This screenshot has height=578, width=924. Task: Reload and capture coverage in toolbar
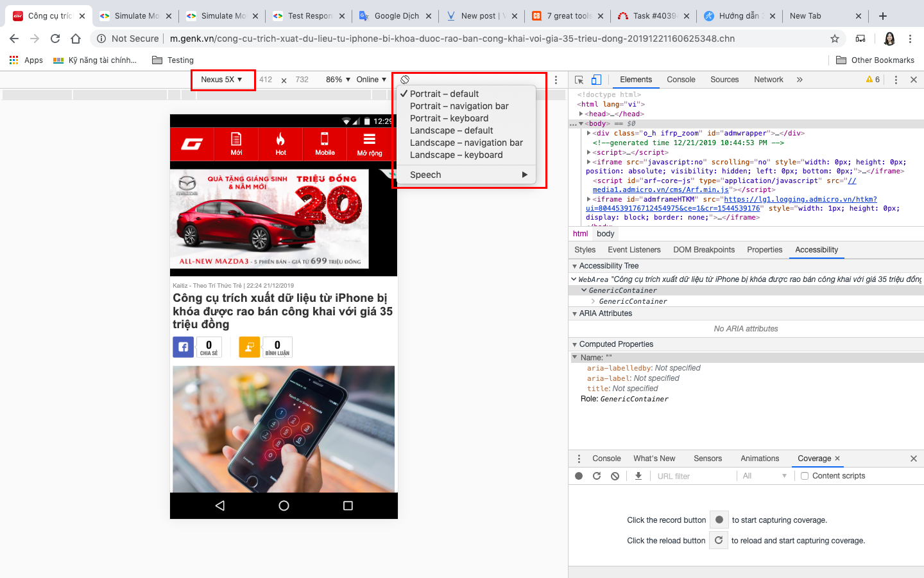pos(597,476)
